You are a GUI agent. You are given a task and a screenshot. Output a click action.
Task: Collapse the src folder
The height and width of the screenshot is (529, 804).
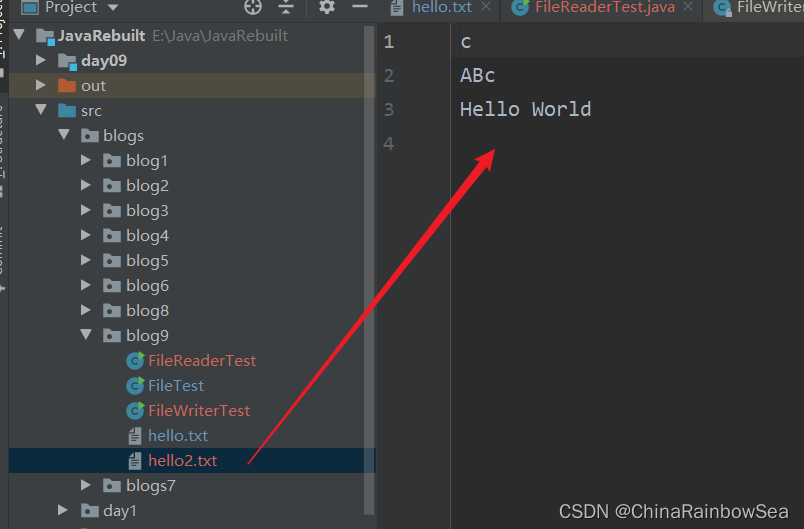point(41,110)
